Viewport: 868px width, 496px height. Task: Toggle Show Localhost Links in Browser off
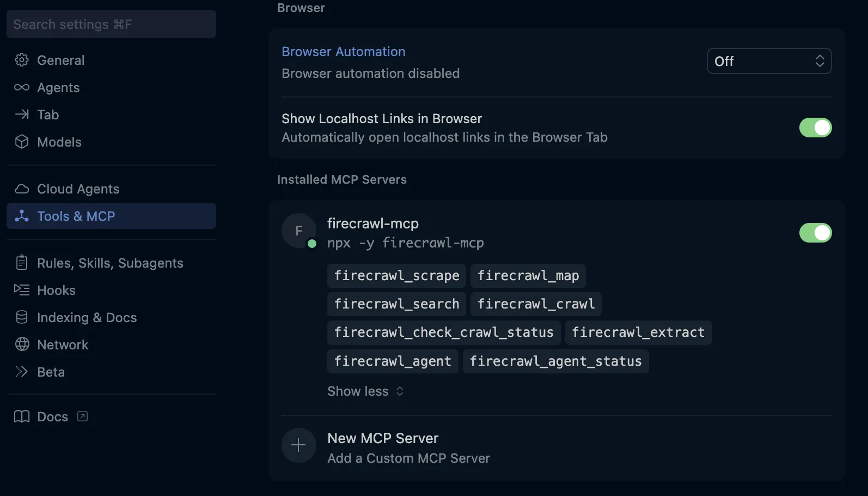click(x=815, y=128)
